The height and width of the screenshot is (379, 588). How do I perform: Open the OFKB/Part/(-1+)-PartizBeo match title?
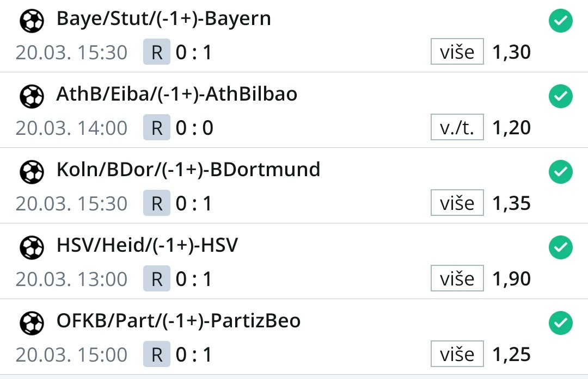point(179,321)
